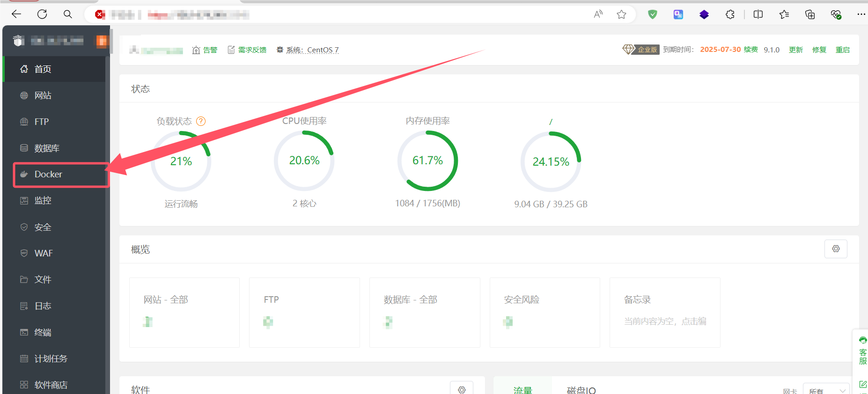868x394 pixels.
Task: Click the 更新 update link
Action: pyautogui.click(x=796, y=50)
